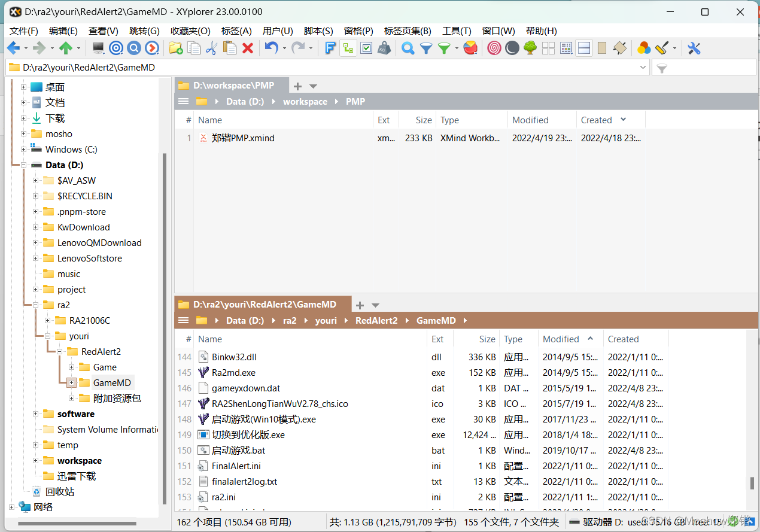
Task: Click the scissors Cut icon
Action: [x=211, y=48]
